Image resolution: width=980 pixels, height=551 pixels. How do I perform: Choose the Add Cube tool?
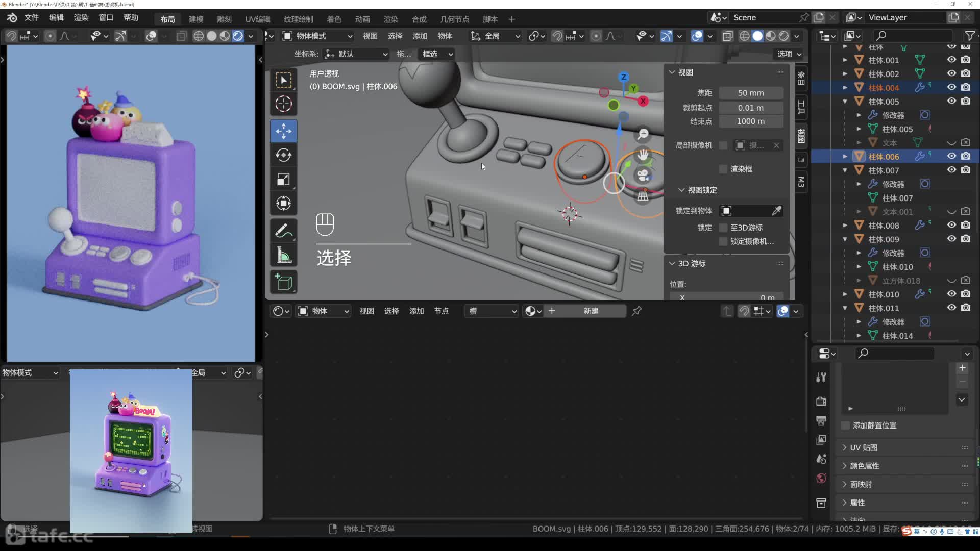(284, 282)
